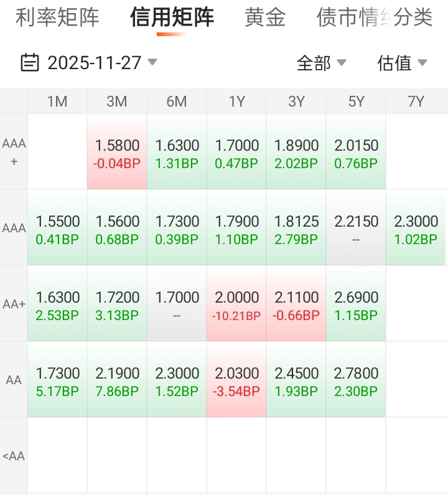Select the 7Y column header
448x495 pixels.
[416, 101]
